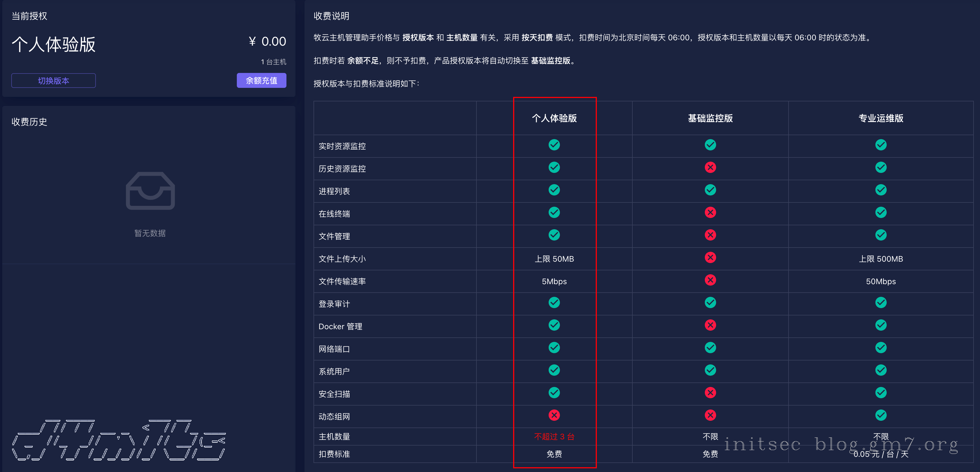Click the 切换版本 button
Viewport: 980px width, 472px height.
[x=53, y=80]
